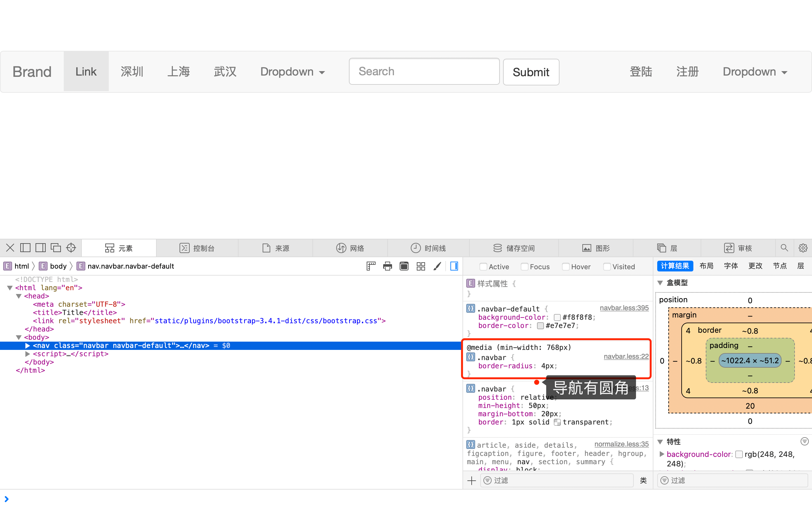
Task: Toggle dark appearance icon in DOM toolbar
Action: click(x=404, y=266)
